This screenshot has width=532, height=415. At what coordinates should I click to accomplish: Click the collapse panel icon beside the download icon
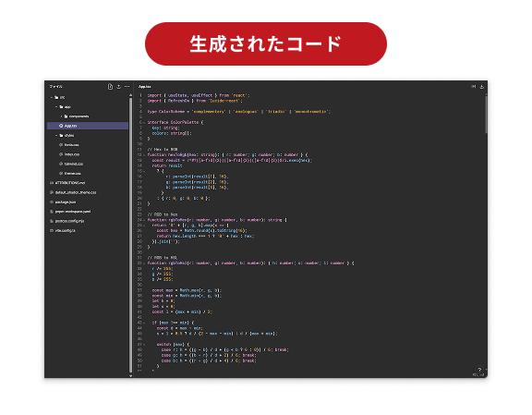(x=473, y=87)
